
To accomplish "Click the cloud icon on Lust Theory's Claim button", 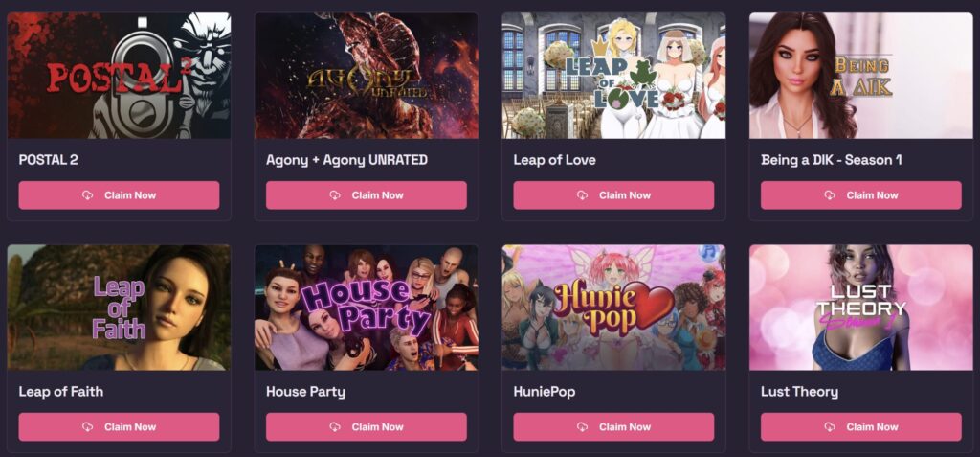I will tap(830, 427).
